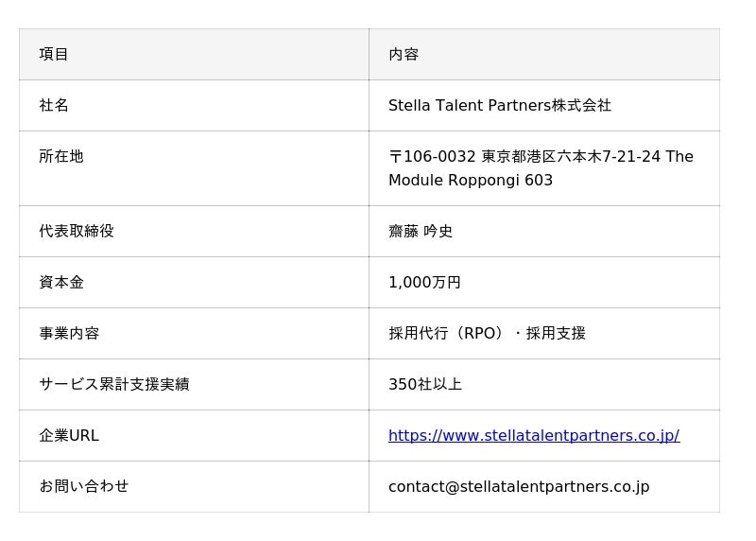Screen dimensions: 756x541
Task: Select the お問い合わせ label cell
Action: (84, 486)
